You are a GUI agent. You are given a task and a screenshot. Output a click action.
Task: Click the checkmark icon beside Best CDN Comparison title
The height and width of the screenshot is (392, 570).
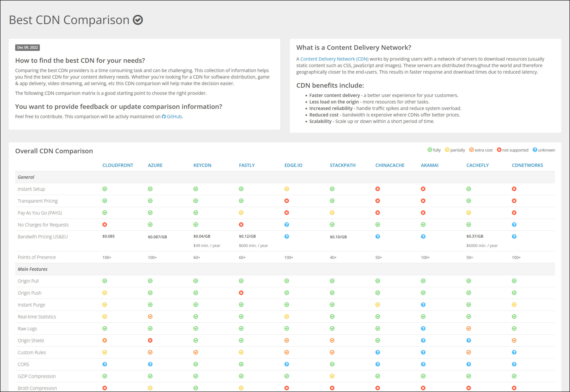coord(138,20)
